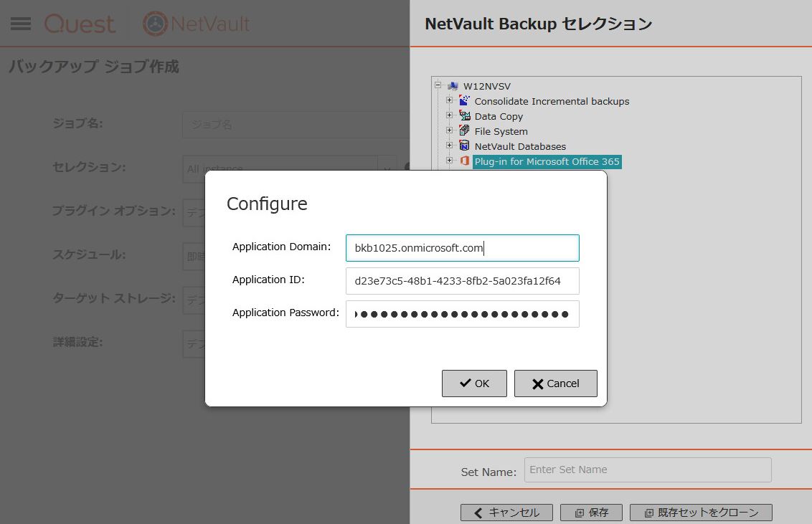The image size is (812, 524).
Task: Click the Quest logo
Action: click(80, 24)
